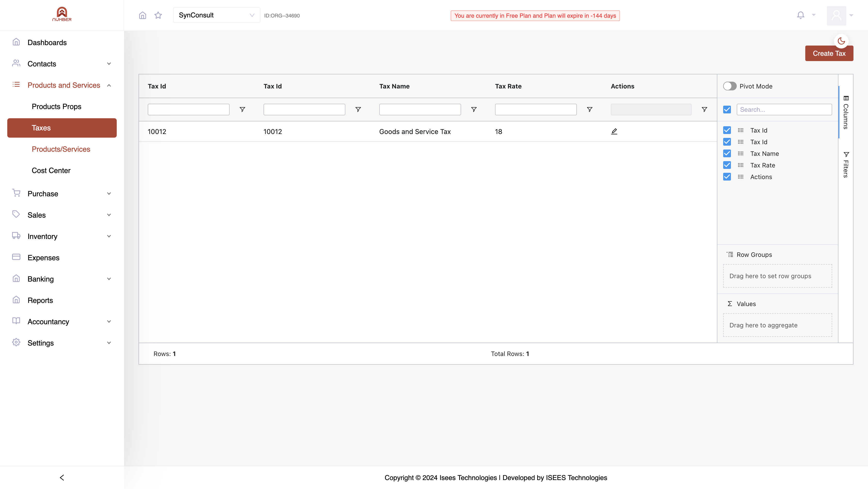Click the Number logo
Image resolution: width=868 pixels, height=489 pixels.
pos(62,14)
